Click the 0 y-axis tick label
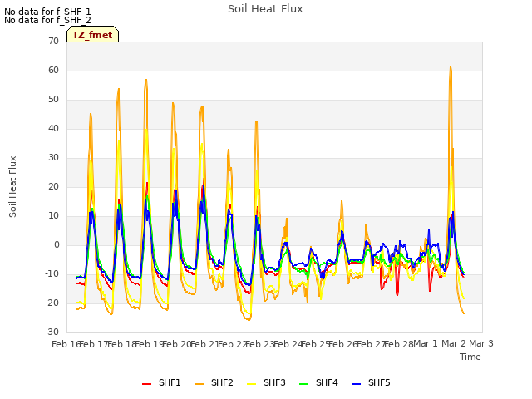Viewport: 532px width, 399px height. (x=57, y=245)
